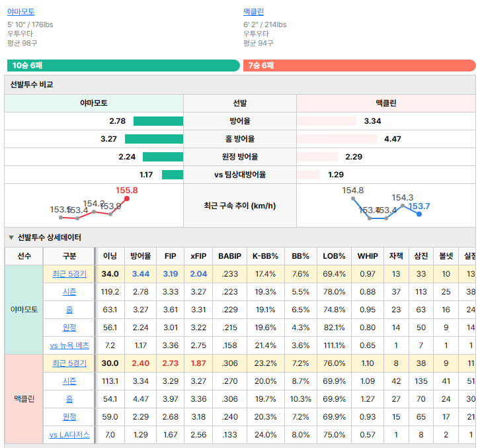480x448 pixels.
Task: Open 야마모토 시즌 stats link
Action: point(69,292)
